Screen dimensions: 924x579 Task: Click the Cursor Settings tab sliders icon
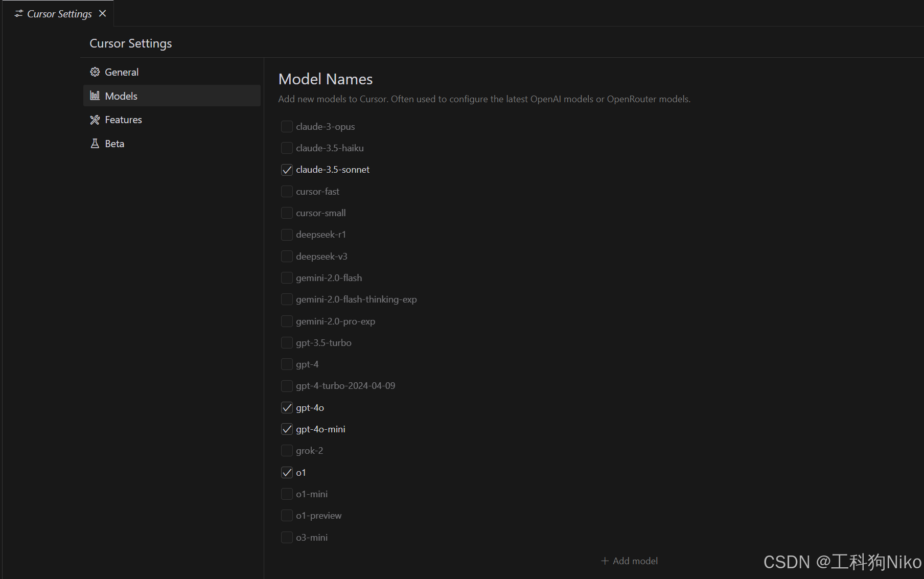(19, 14)
